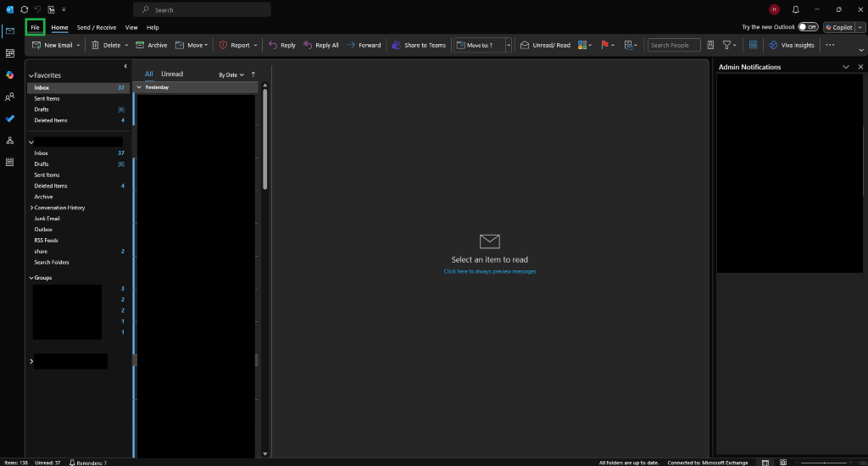Click the All Apps grid icon in ribbon
The width and height of the screenshot is (868, 466).
[x=753, y=46]
